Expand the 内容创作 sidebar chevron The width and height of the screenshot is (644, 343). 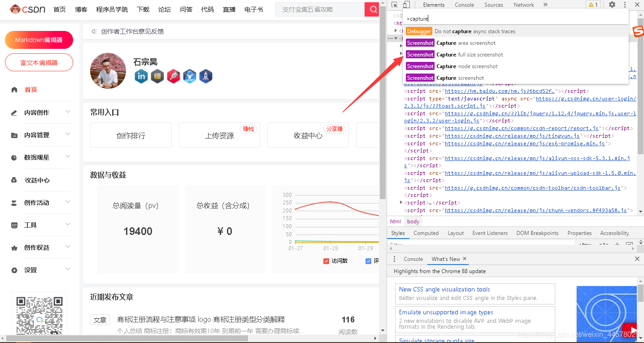tap(68, 112)
